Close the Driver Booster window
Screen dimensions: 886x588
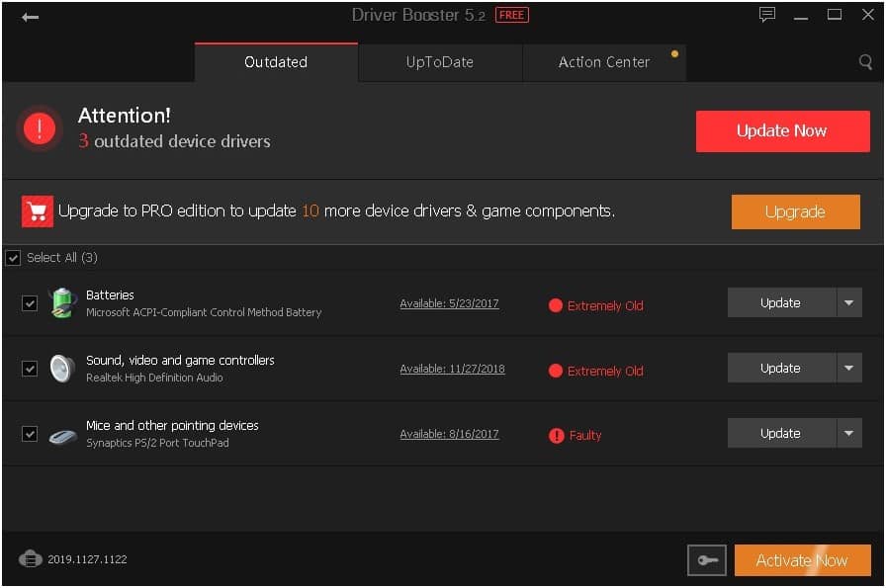(867, 15)
